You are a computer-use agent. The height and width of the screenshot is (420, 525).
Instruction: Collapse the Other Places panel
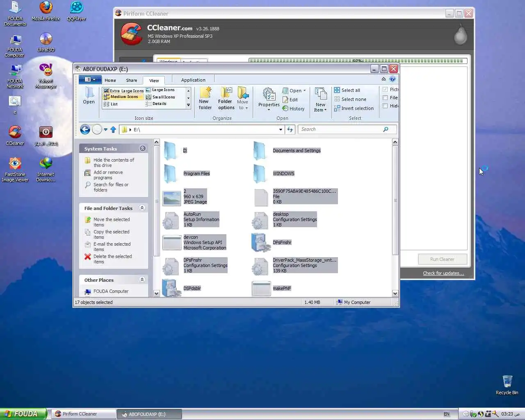tap(142, 280)
